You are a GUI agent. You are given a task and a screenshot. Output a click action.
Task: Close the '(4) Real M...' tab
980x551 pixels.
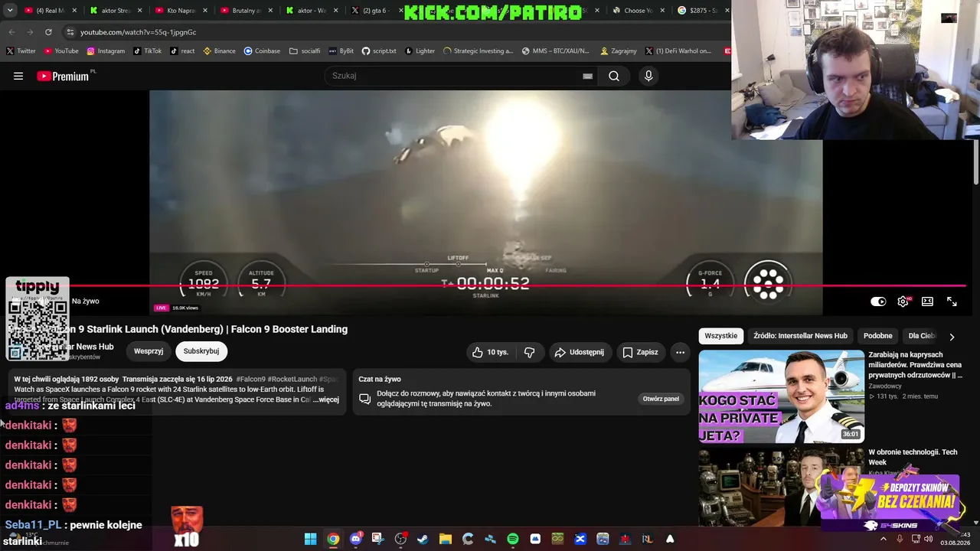(x=73, y=11)
